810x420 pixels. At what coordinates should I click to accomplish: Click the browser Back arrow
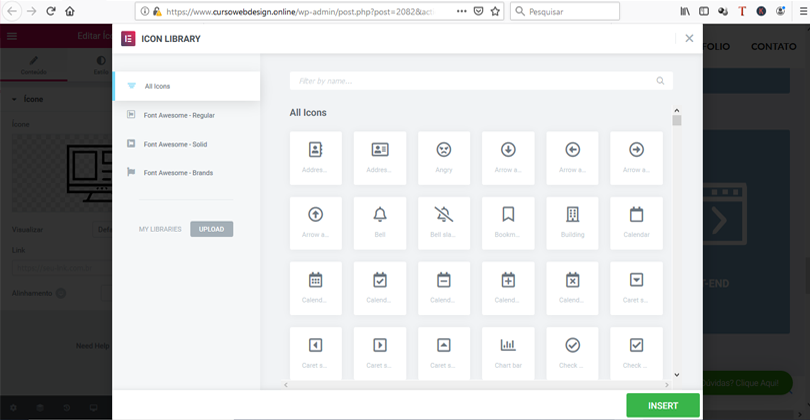[x=12, y=11]
